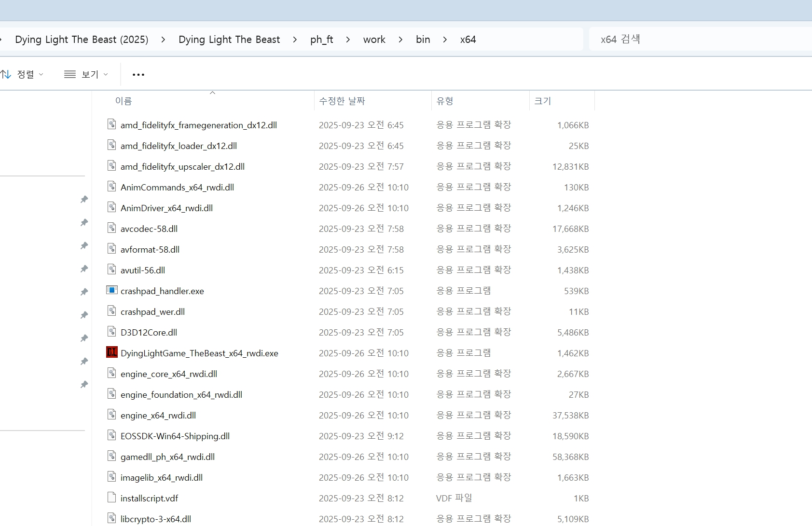Click the x64 검색 search field
Screen dimensions: 812x526
[701, 40]
